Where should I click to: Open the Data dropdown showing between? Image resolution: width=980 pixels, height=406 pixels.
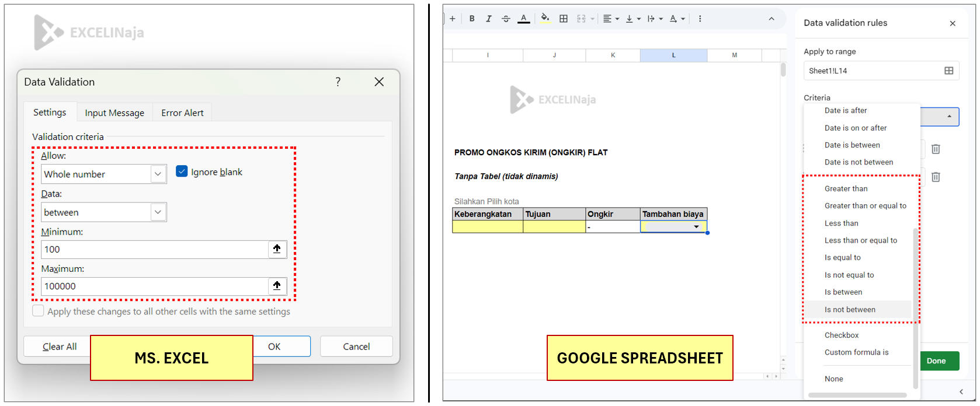pyautogui.click(x=104, y=212)
